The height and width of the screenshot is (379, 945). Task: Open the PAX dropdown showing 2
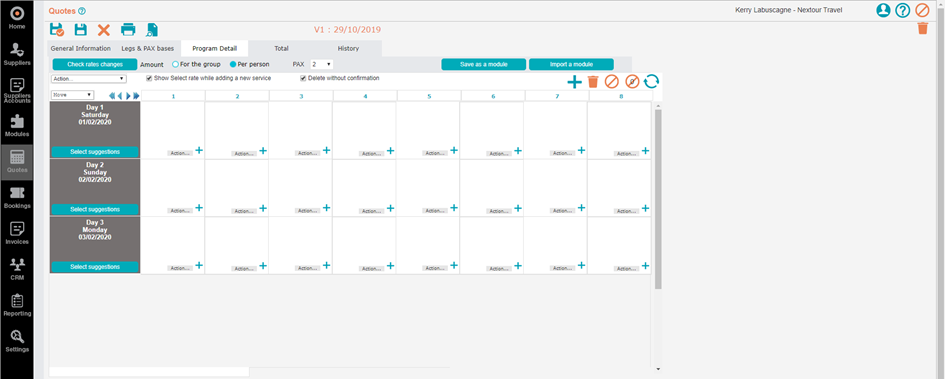321,64
